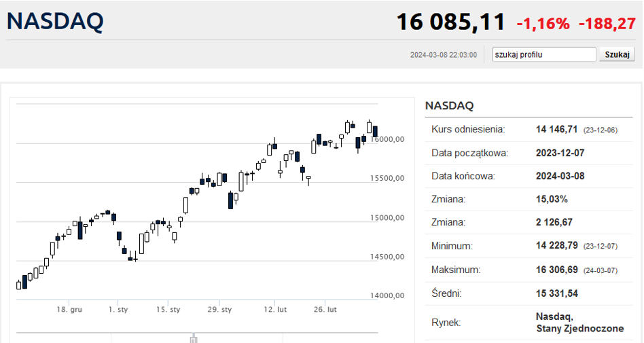644x343 pixels.
Task: Click the minimum value 14 228,79
Action: coord(556,246)
